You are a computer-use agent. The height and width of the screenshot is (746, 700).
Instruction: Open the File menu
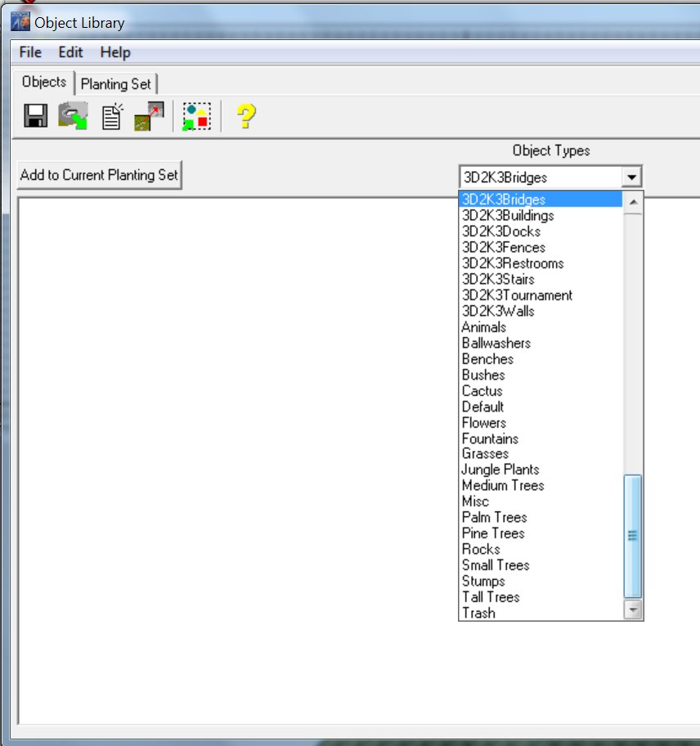tap(30, 52)
